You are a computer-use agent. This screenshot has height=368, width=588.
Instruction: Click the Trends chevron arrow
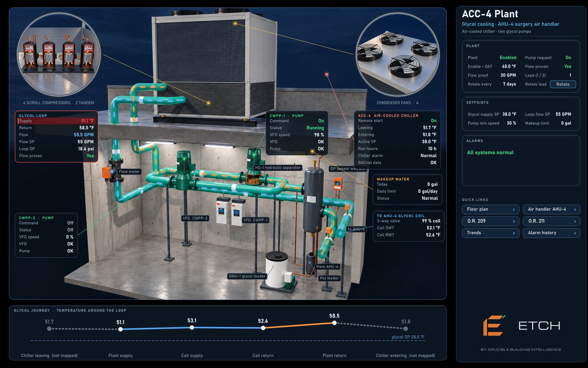(x=514, y=233)
